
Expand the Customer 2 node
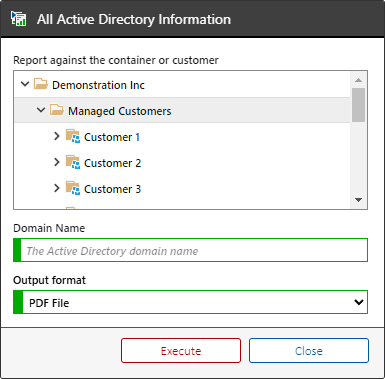point(57,162)
